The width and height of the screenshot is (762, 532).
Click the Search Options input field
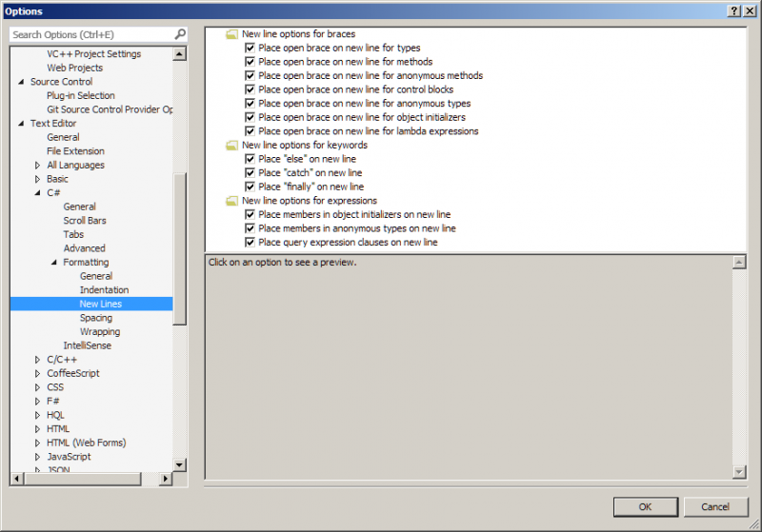coord(90,34)
